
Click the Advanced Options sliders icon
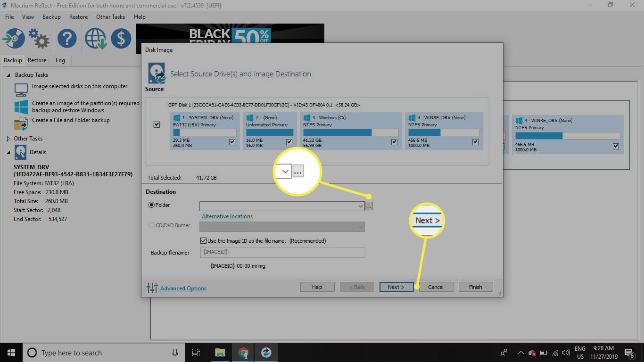(152, 288)
